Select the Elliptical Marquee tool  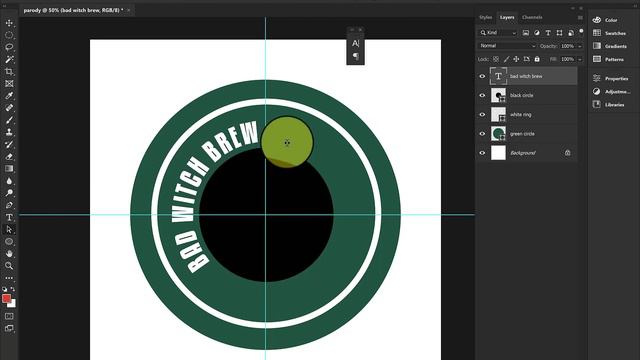tap(9, 35)
